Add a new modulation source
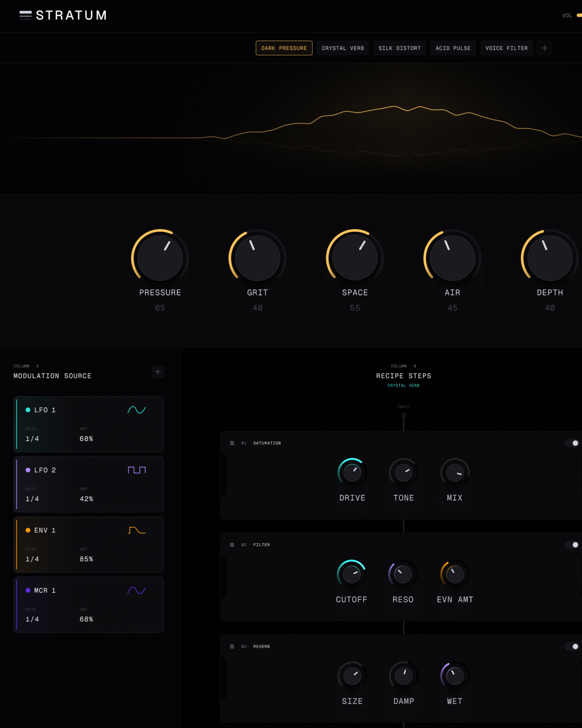The width and height of the screenshot is (582, 728). (x=158, y=372)
